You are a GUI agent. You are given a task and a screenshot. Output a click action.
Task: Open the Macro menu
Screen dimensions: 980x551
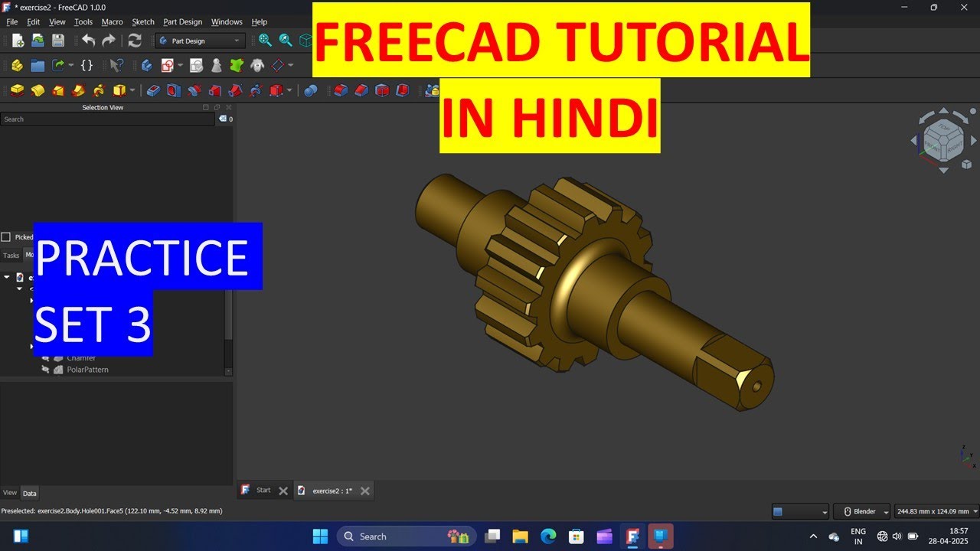coord(113,22)
